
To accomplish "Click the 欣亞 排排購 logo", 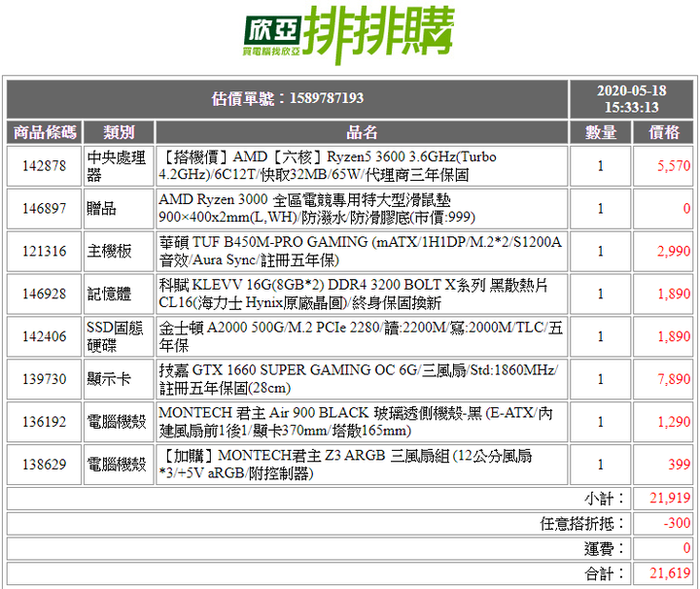I will (349, 35).
